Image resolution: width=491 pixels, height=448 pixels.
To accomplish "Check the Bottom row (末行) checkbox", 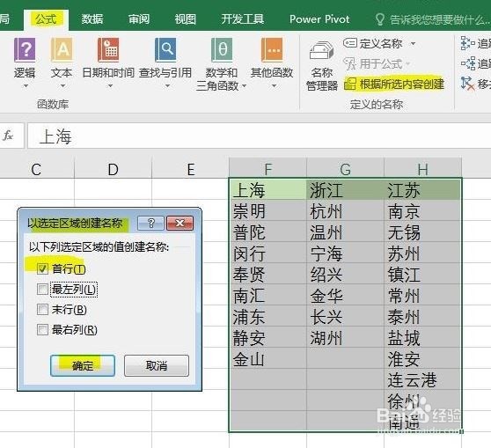I will pyautogui.click(x=42, y=310).
